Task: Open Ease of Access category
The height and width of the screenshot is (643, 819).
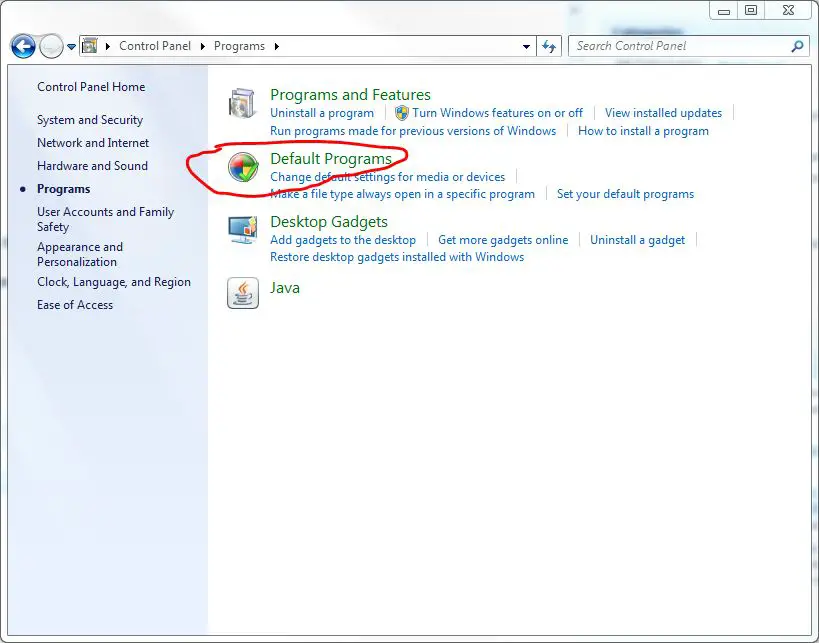Action: click(75, 305)
